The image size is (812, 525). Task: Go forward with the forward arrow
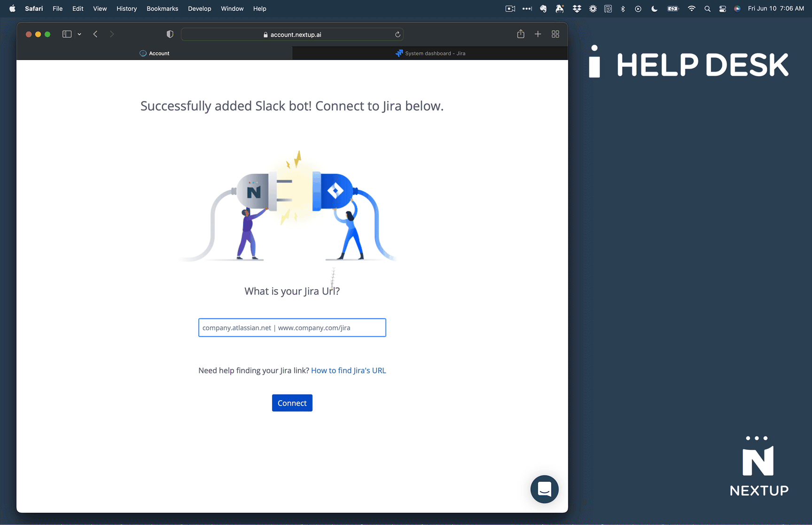coord(112,34)
